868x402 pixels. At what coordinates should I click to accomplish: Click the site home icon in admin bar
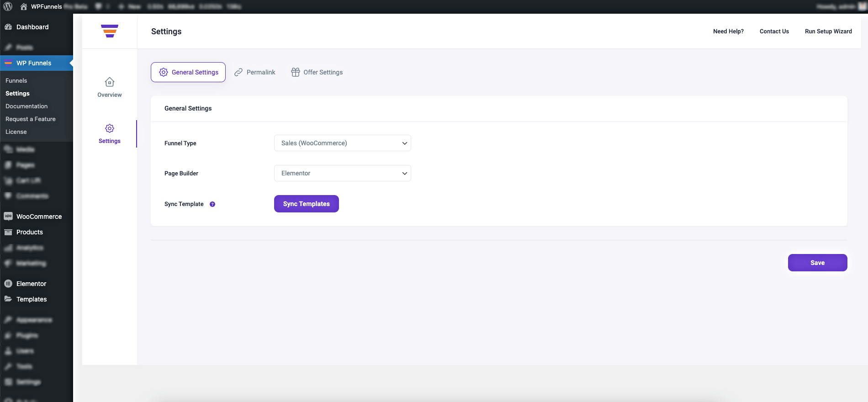[x=24, y=6]
